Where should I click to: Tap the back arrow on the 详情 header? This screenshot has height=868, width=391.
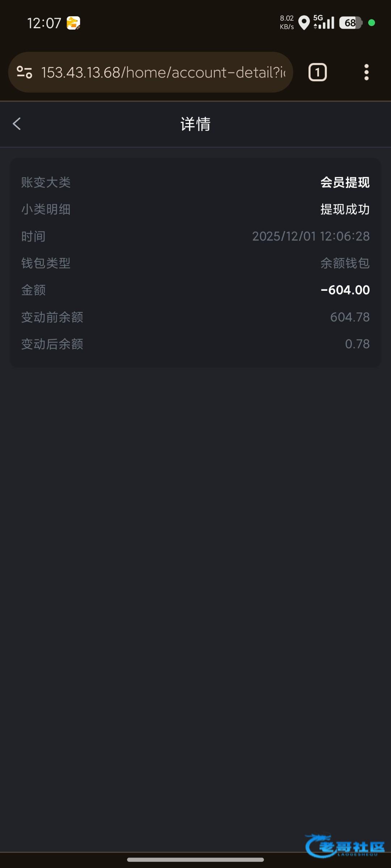[x=17, y=124]
